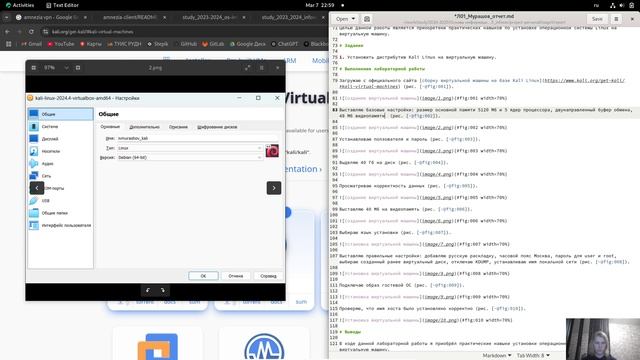The height and width of the screenshot is (360, 640).
Task: Click the Имя field with VM name
Action: pos(198,138)
